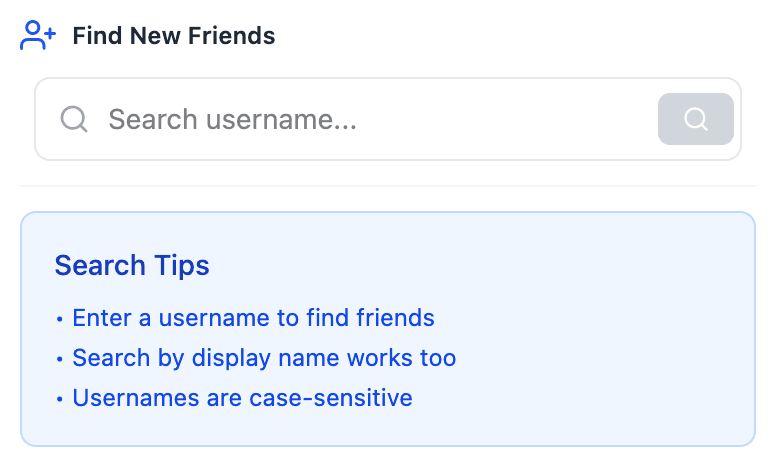Viewport: 776px width, 468px height.
Task: Click tip "Search by display name works too"
Action: pos(264,358)
